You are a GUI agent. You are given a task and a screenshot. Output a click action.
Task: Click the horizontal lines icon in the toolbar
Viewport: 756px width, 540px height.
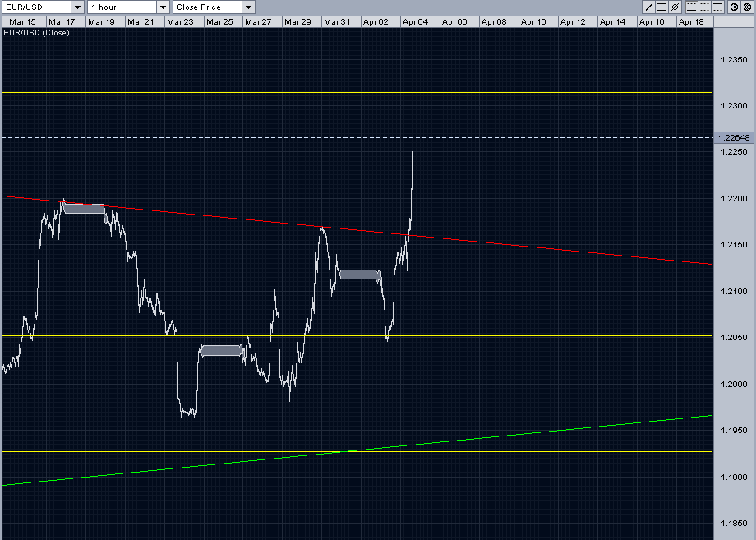pos(661,7)
